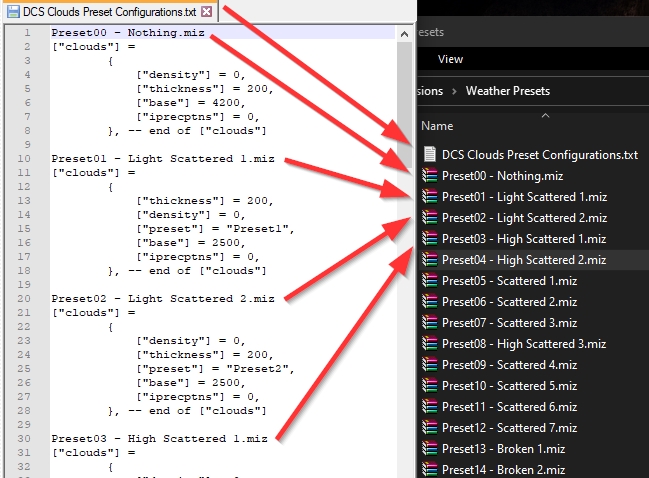Click the archive icon of Preset11 - Scattered 6.miz
This screenshot has height=478, width=649.
coord(430,407)
